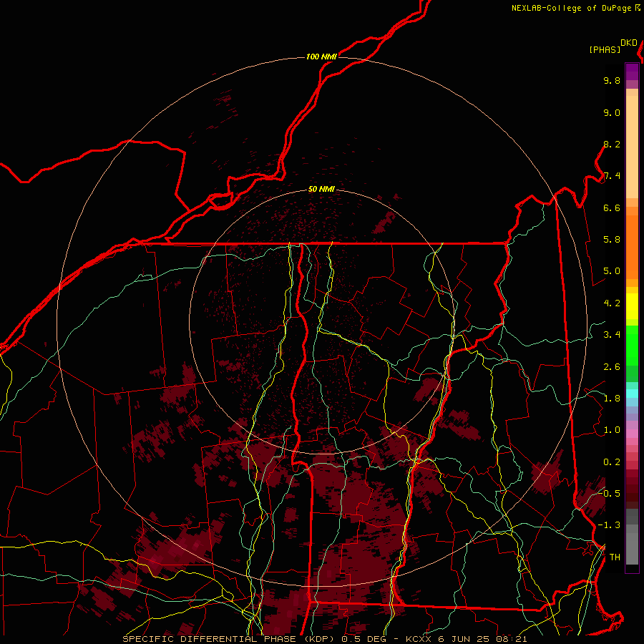Click the [PHAS] units label
This screenshot has height=644, width=644.
(x=605, y=49)
